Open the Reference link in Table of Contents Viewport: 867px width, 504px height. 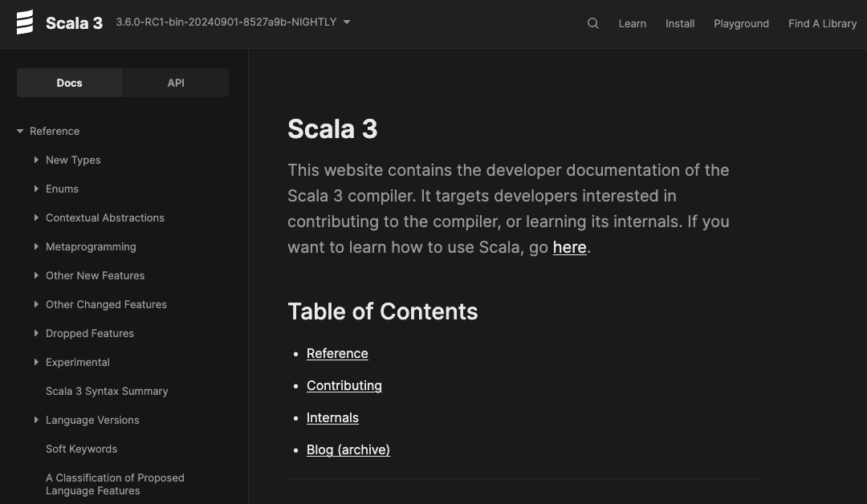[337, 353]
